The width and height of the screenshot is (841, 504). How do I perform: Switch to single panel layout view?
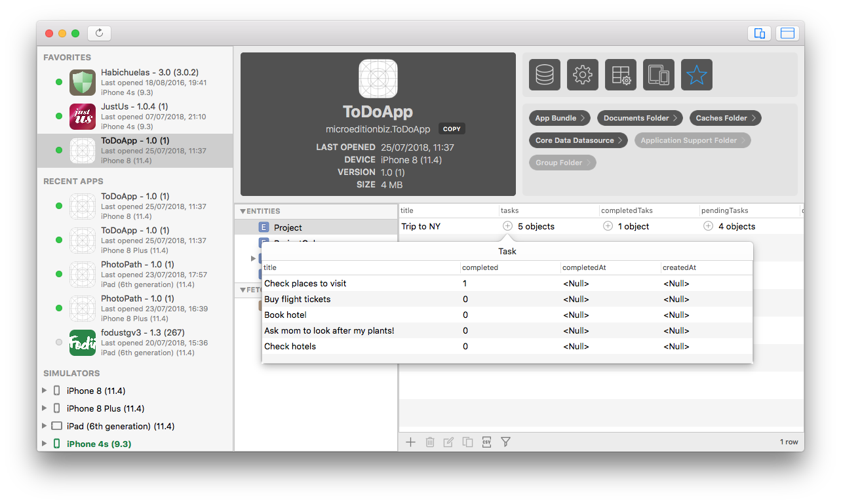coord(787,33)
